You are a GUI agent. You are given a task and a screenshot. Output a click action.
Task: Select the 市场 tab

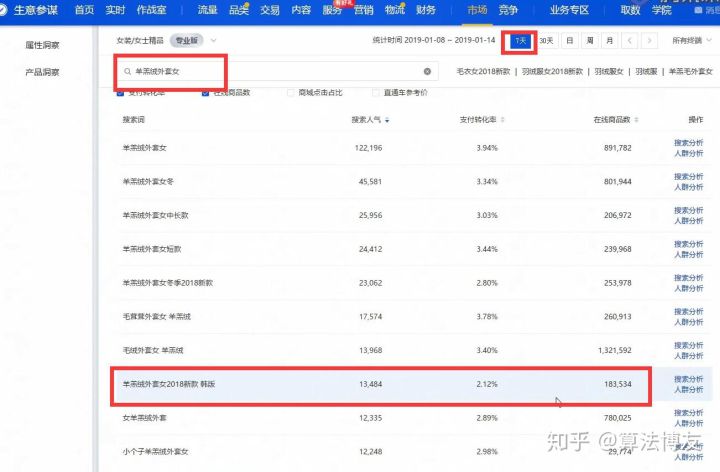pos(477,10)
